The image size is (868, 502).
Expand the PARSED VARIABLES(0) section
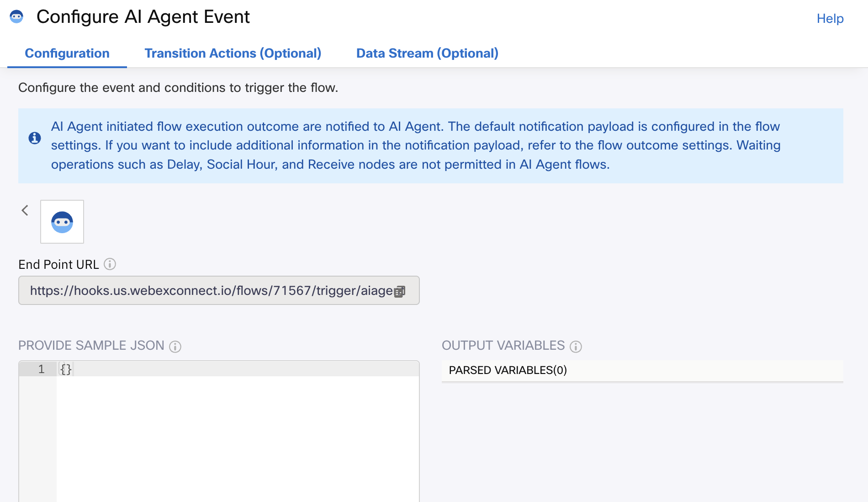click(x=642, y=370)
